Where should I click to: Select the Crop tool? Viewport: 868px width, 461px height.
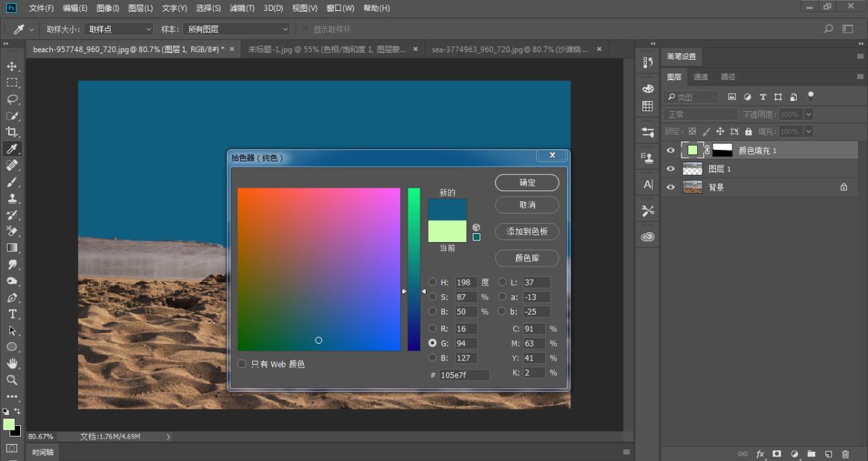pos(12,132)
